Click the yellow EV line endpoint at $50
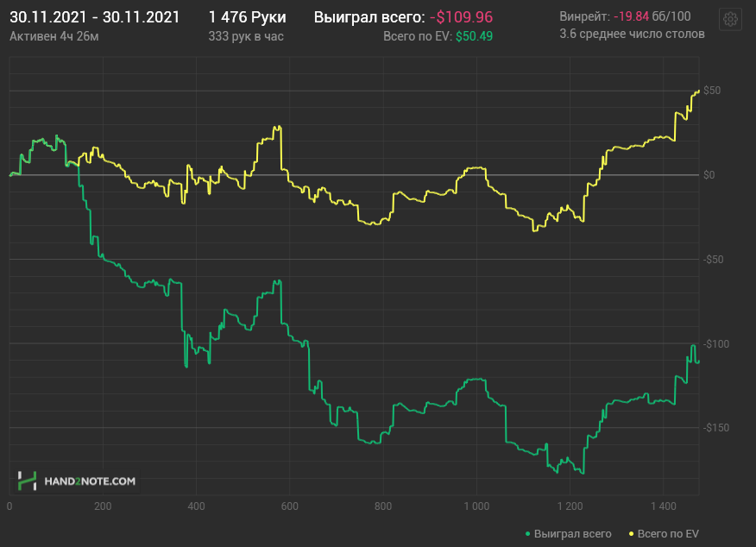Screen dimensions: 756x547 pos(699,91)
